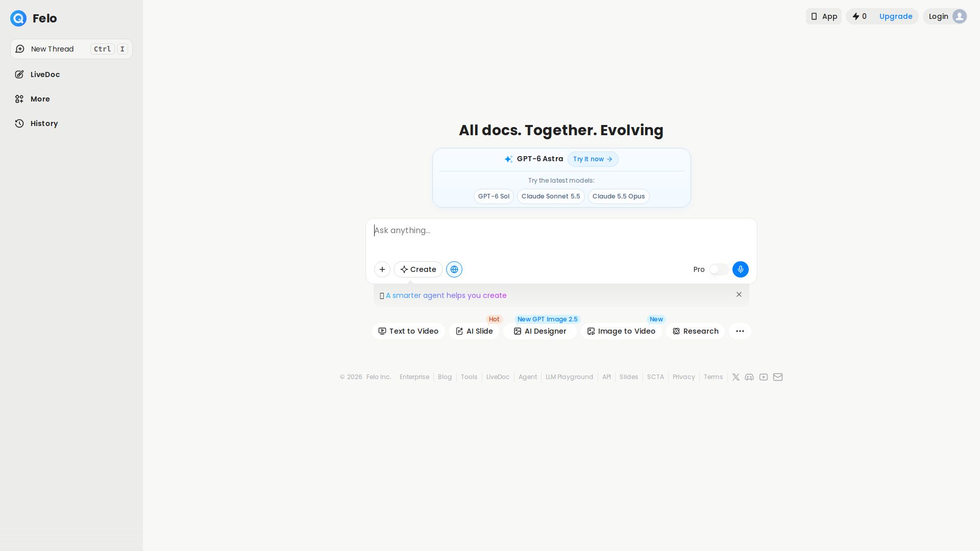
Task: Open the Create dropdown
Action: coord(418,269)
